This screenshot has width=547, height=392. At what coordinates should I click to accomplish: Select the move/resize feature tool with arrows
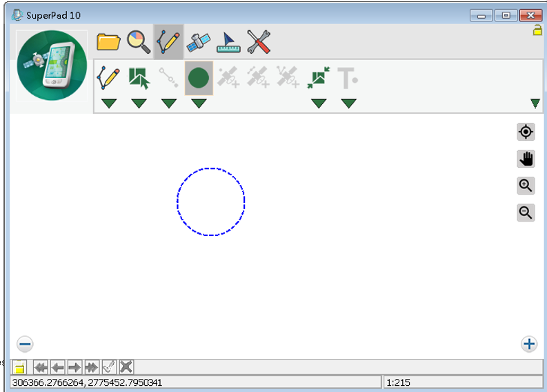(319, 77)
